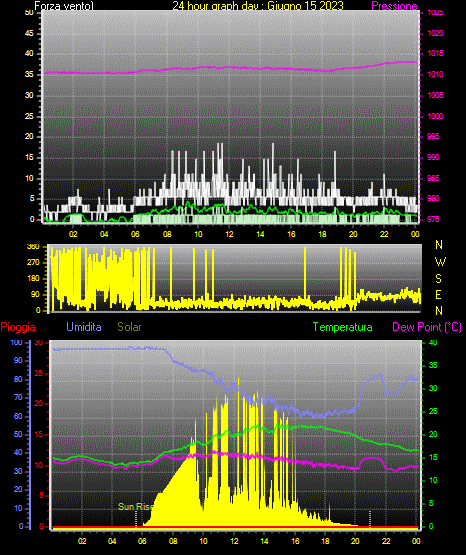
Task: Click '990' on the pressure axis
Action: pyautogui.click(x=433, y=157)
